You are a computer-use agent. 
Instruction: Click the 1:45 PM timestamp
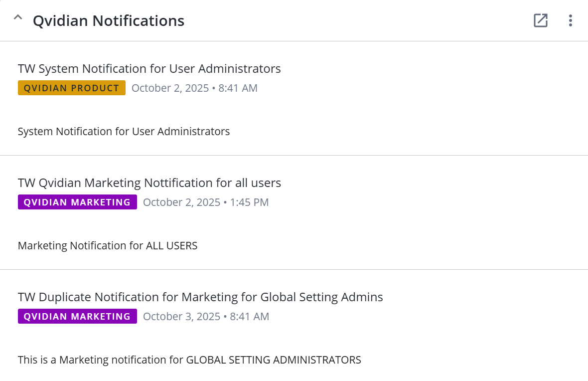coord(249,202)
